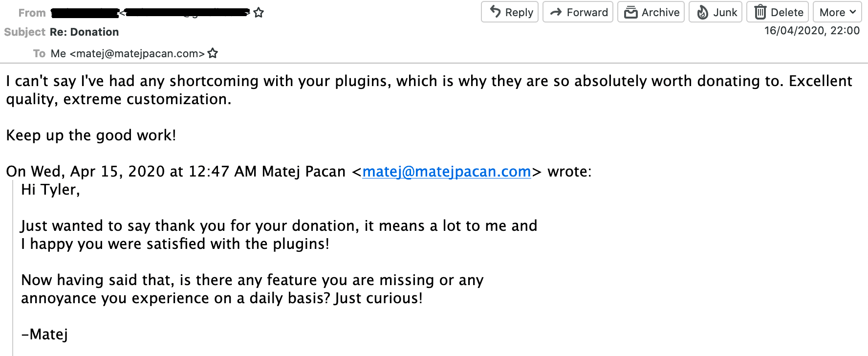Toggle star next to matej@matejpacan.com recipient
Image resolution: width=868 pixels, height=356 pixels.
[x=213, y=53]
